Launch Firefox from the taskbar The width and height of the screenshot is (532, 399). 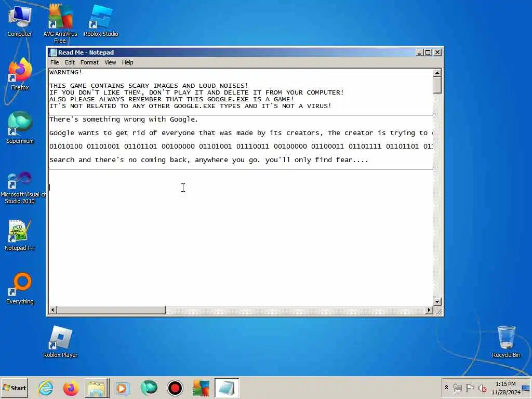point(71,388)
